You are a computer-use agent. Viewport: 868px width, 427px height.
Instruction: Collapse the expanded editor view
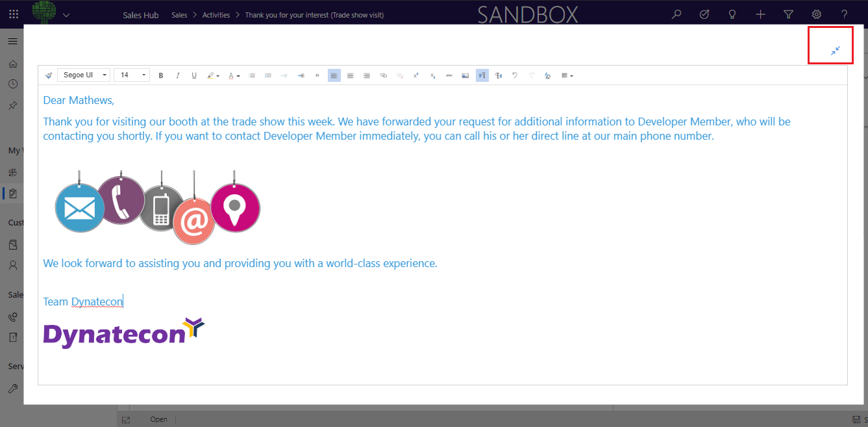[835, 51]
